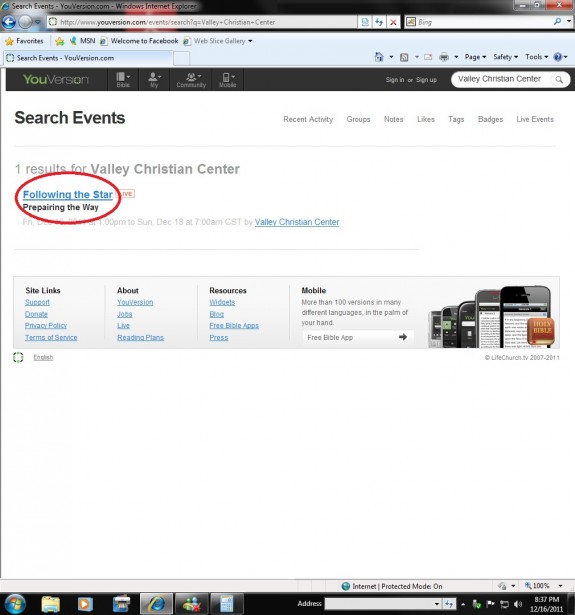Change language via the English link

tap(43, 357)
